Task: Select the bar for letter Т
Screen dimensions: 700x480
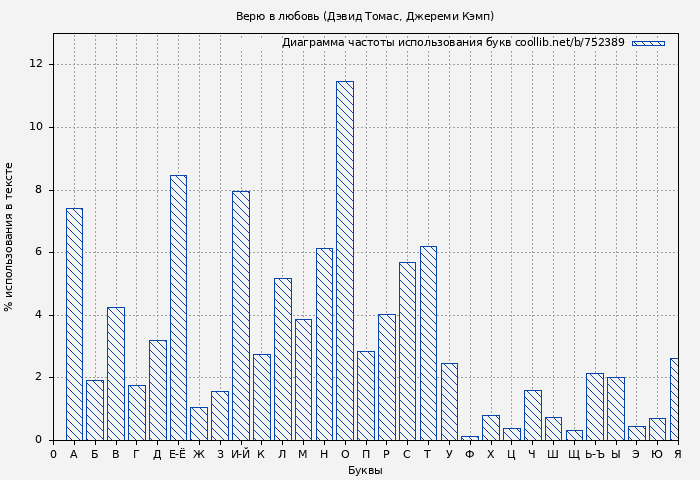Action: 428,343
